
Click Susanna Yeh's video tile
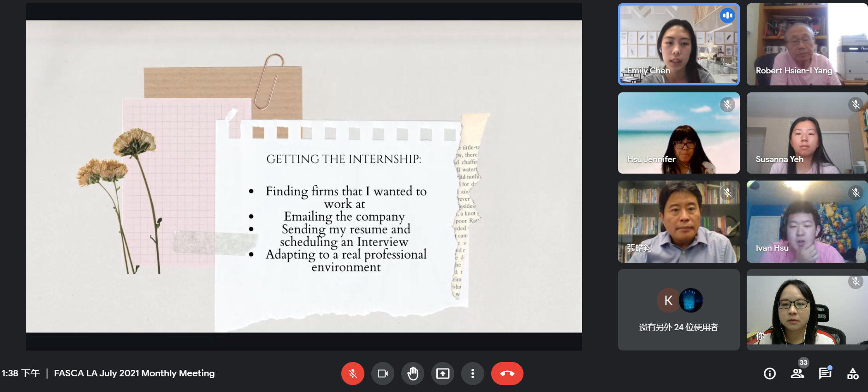coord(807,133)
